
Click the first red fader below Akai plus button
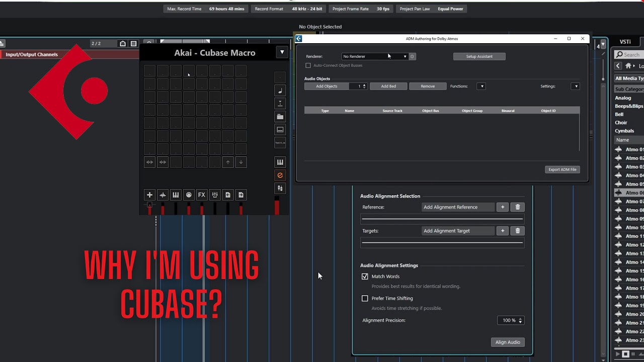[149, 208]
